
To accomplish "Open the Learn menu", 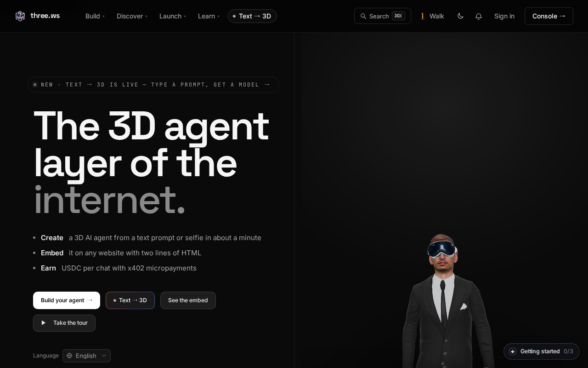I will click(209, 16).
